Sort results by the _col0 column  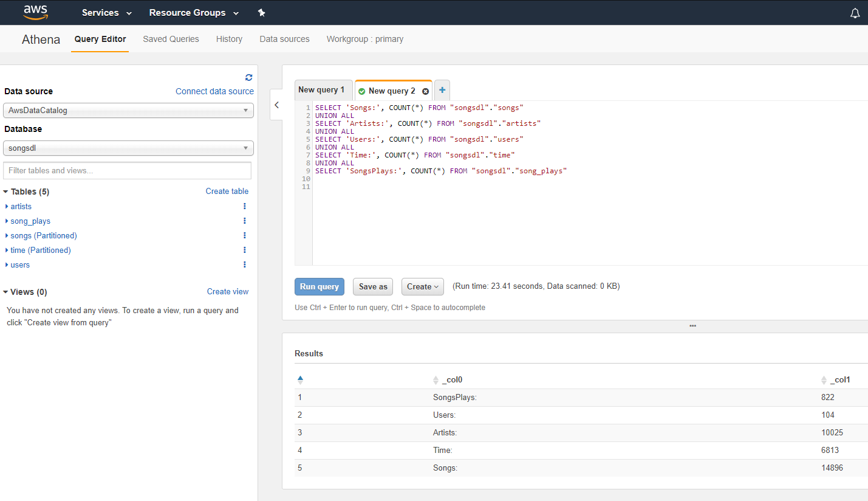coord(448,380)
